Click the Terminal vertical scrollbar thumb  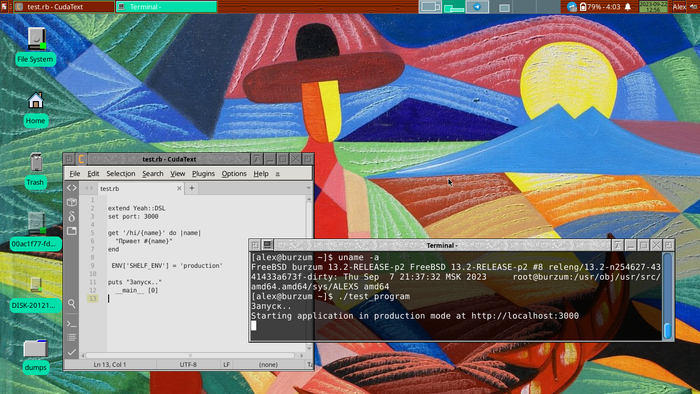click(667, 331)
